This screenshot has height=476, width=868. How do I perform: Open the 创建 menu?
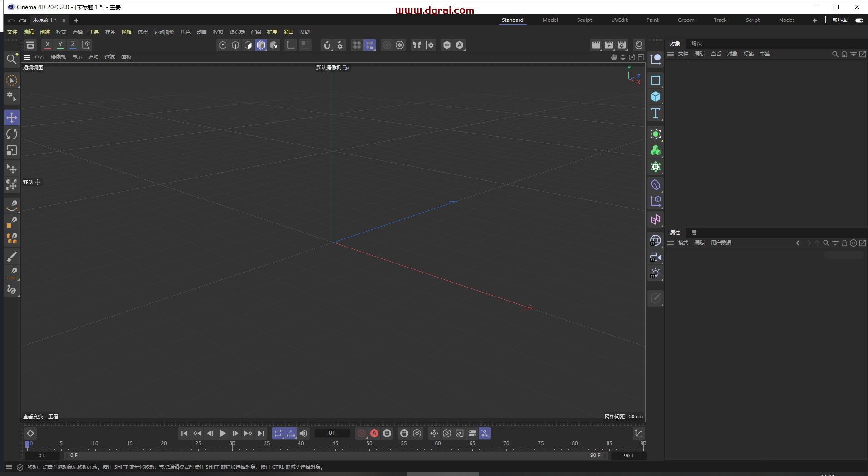44,32
